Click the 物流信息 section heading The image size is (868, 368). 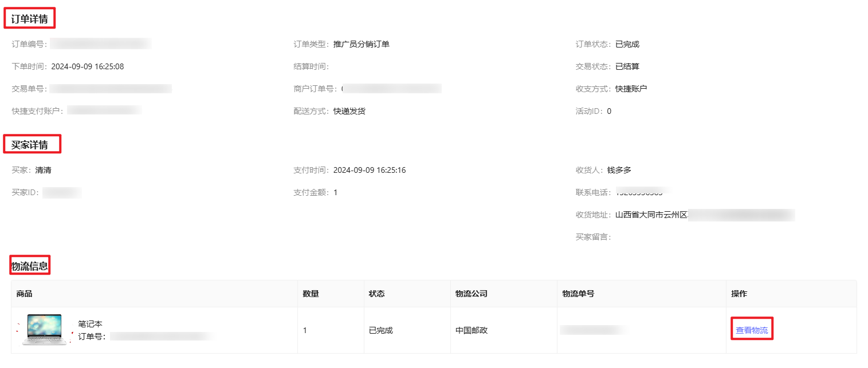[x=30, y=266]
